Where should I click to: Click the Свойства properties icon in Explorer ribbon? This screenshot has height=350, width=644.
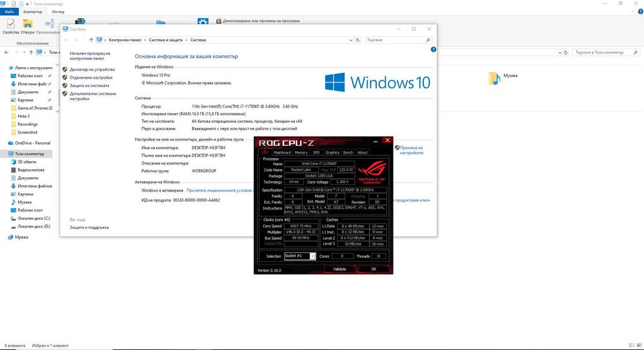(11, 24)
